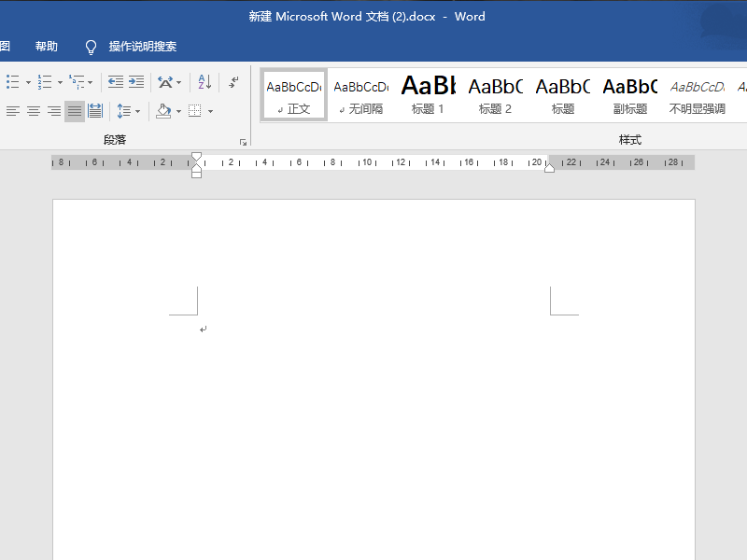Open the shading color dropdown arrow
Screen dimensions: 747x560
click(178, 111)
